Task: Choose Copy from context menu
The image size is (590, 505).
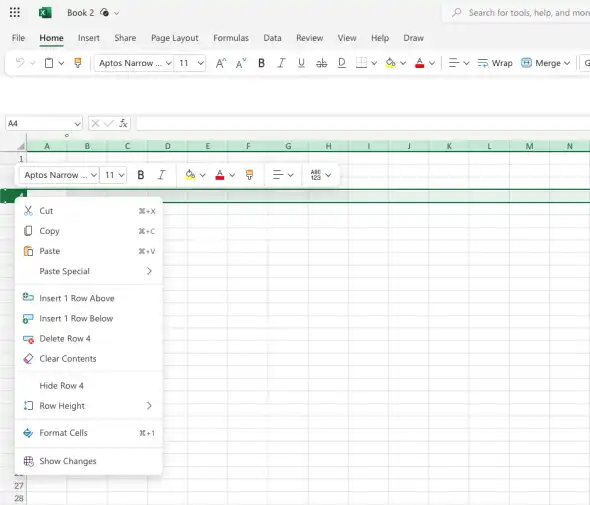Action: pyautogui.click(x=89, y=231)
